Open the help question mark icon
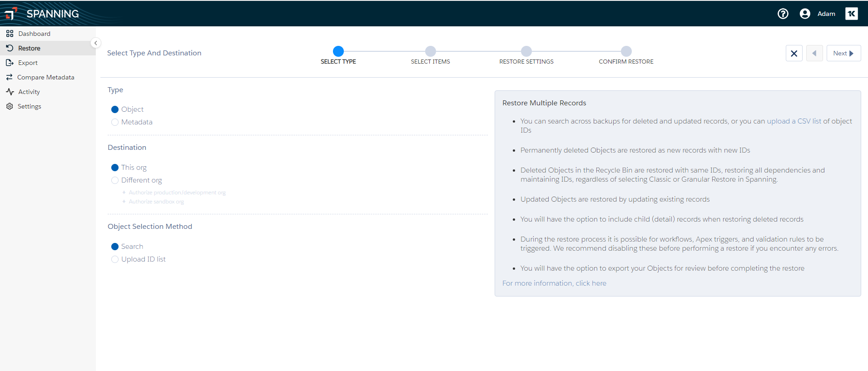 coord(783,14)
